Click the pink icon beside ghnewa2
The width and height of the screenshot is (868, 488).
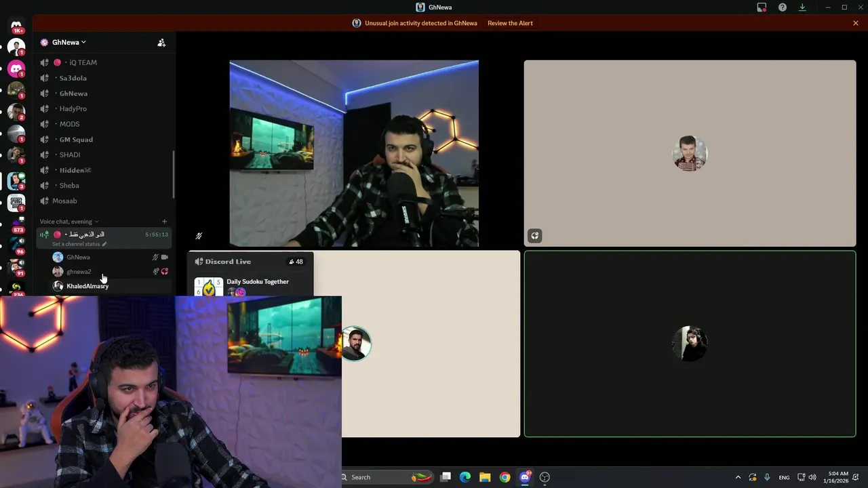[x=164, y=272]
